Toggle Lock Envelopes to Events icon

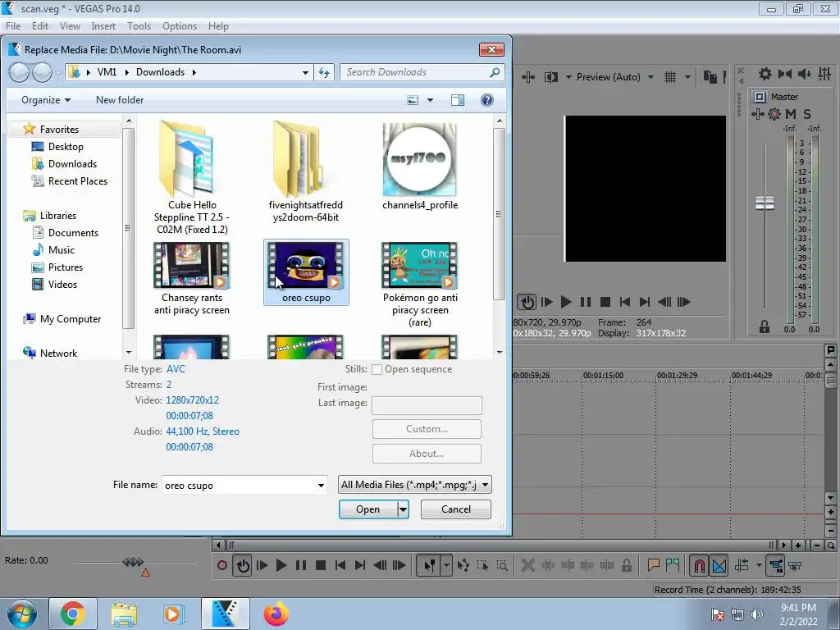click(x=776, y=565)
